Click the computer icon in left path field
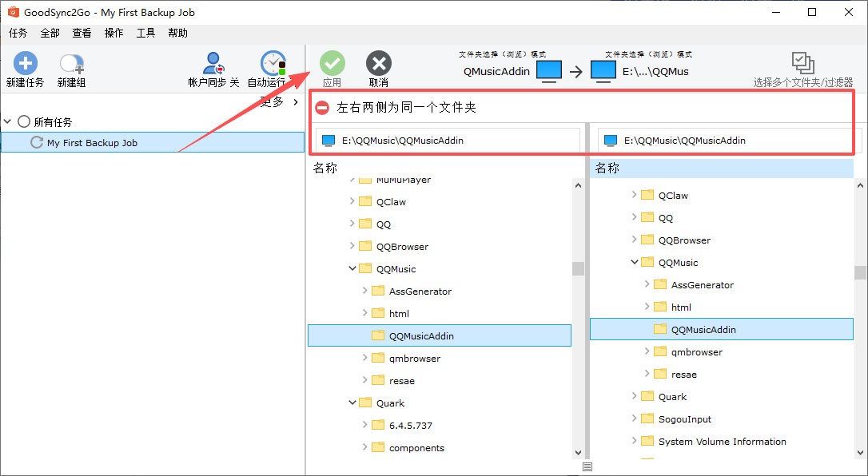 (x=328, y=141)
